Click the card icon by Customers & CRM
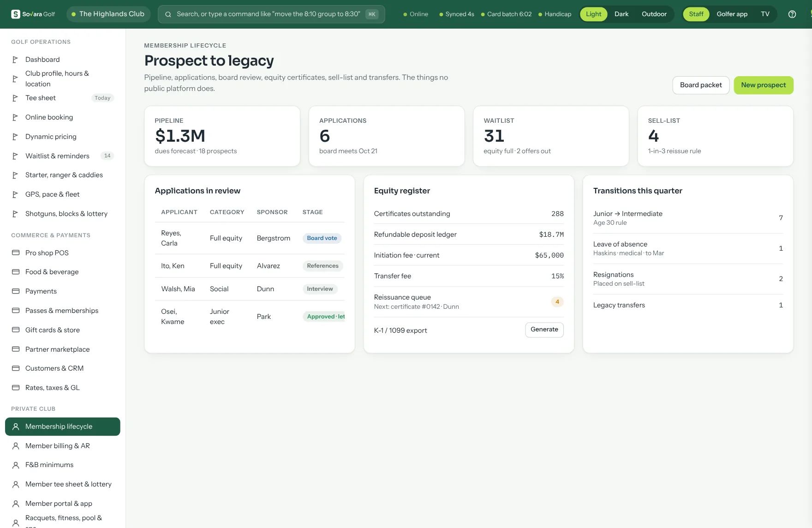This screenshot has height=528, width=812. click(x=16, y=368)
